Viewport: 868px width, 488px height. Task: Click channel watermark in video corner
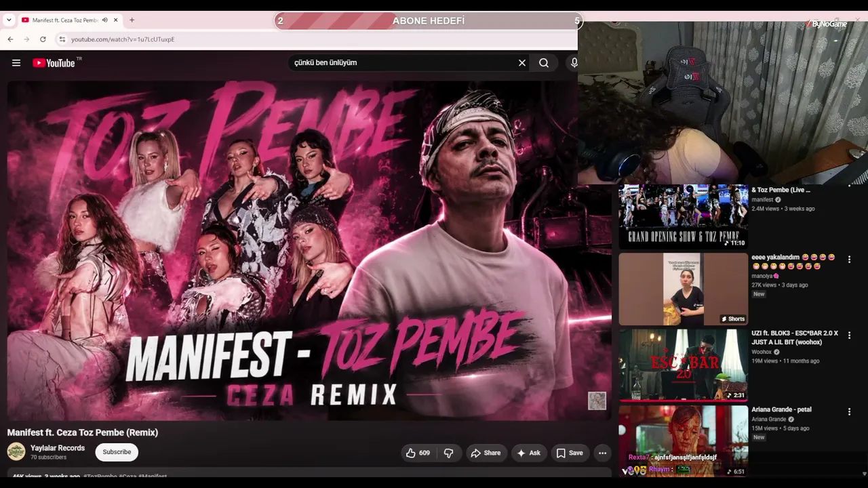[597, 401]
